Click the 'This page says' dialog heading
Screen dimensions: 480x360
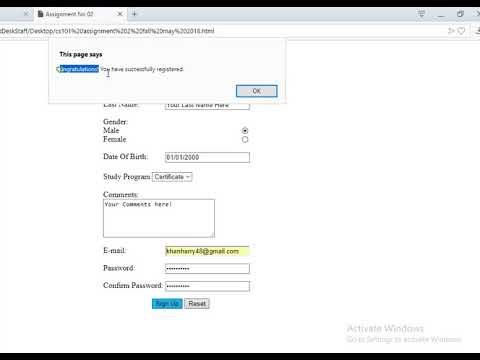81,54
